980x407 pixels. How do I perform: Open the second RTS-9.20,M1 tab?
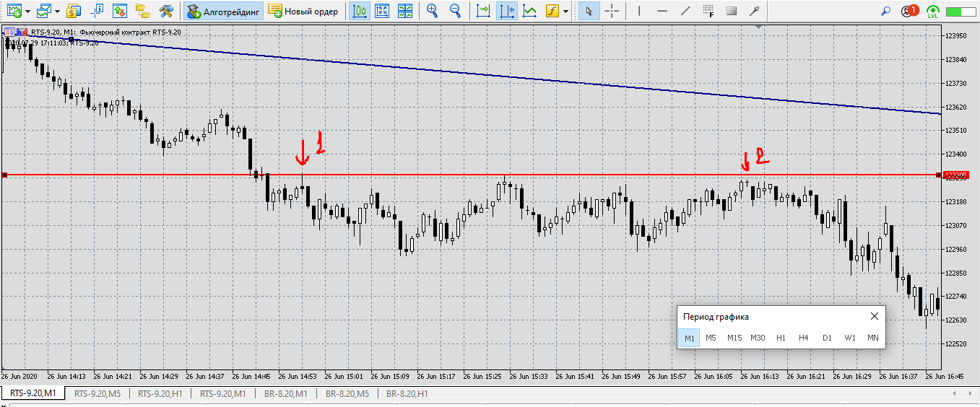pyautogui.click(x=223, y=394)
